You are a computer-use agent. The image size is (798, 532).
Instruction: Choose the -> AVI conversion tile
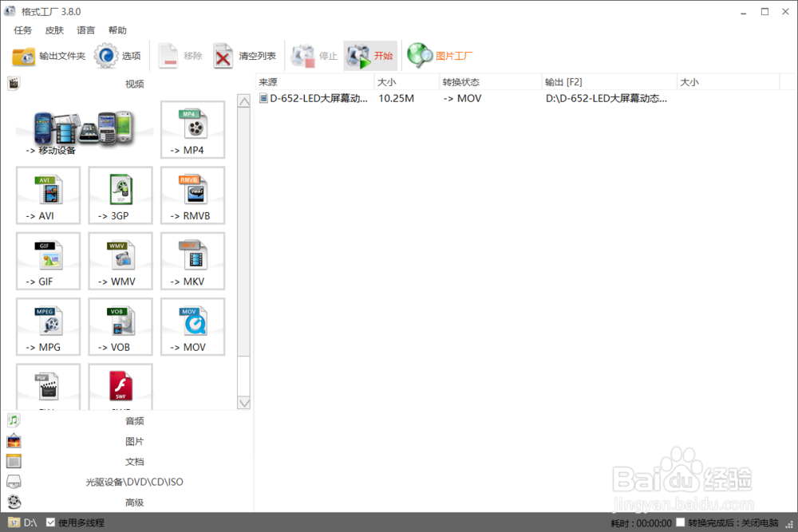pyautogui.click(x=48, y=195)
